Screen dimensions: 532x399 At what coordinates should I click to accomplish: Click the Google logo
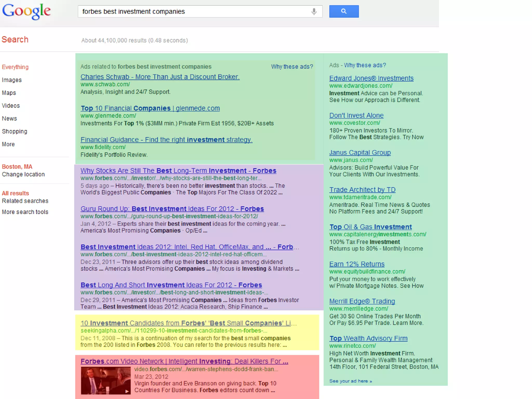[x=26, y=11]
